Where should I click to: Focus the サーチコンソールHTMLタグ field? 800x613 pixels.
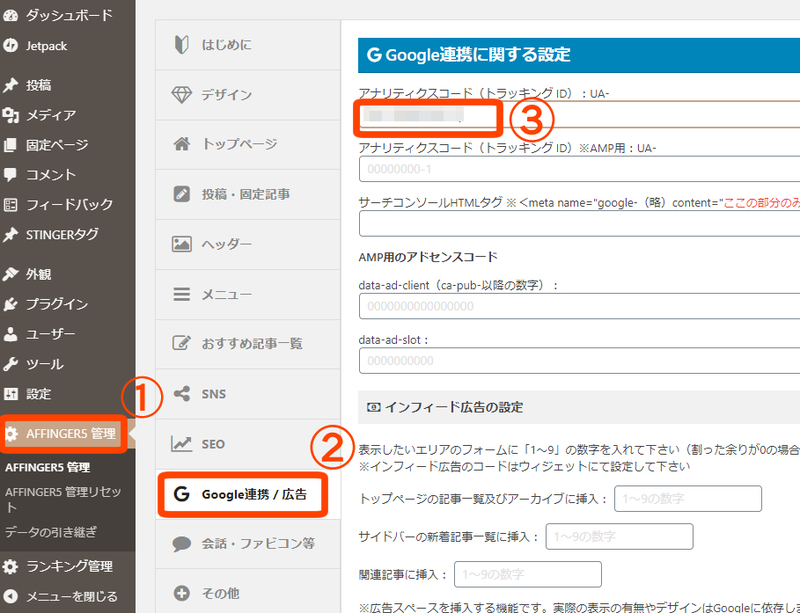(x=579, y=224)
